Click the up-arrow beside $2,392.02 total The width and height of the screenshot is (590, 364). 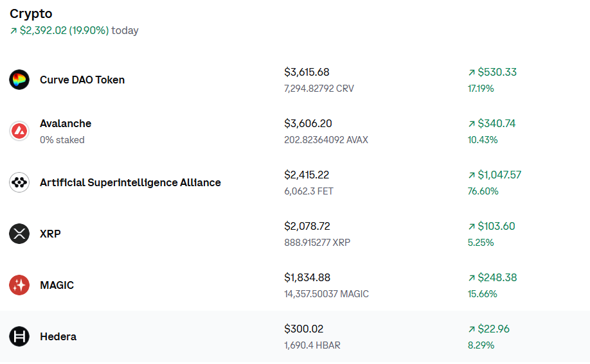(x=13, y=31)
